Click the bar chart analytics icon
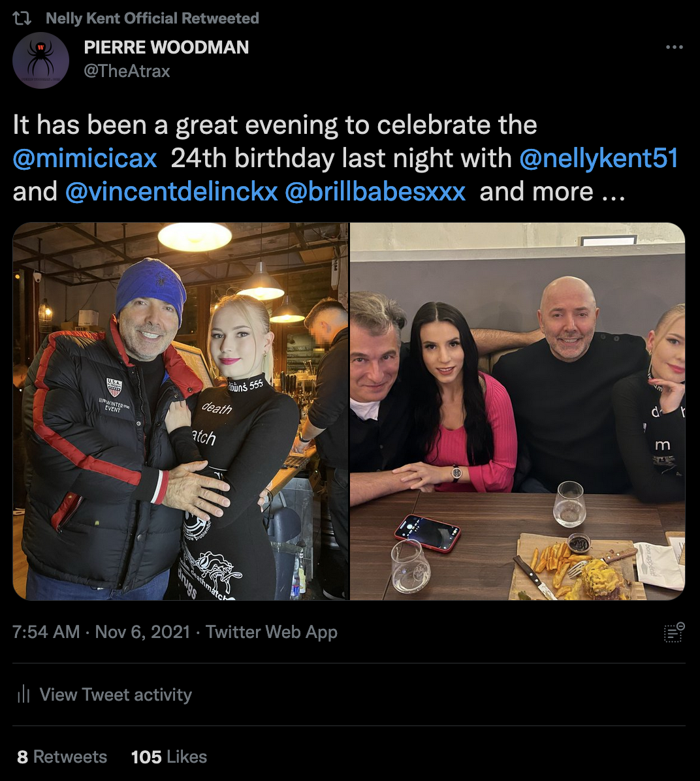Image resolution: width=700 pixels, height=781 pixels. 24,694
